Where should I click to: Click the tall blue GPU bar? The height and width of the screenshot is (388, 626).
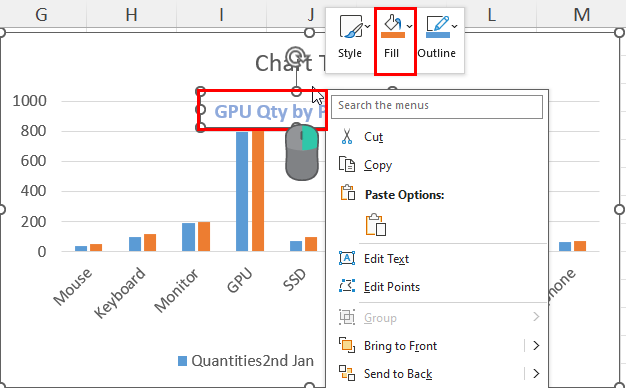(242, 191)
